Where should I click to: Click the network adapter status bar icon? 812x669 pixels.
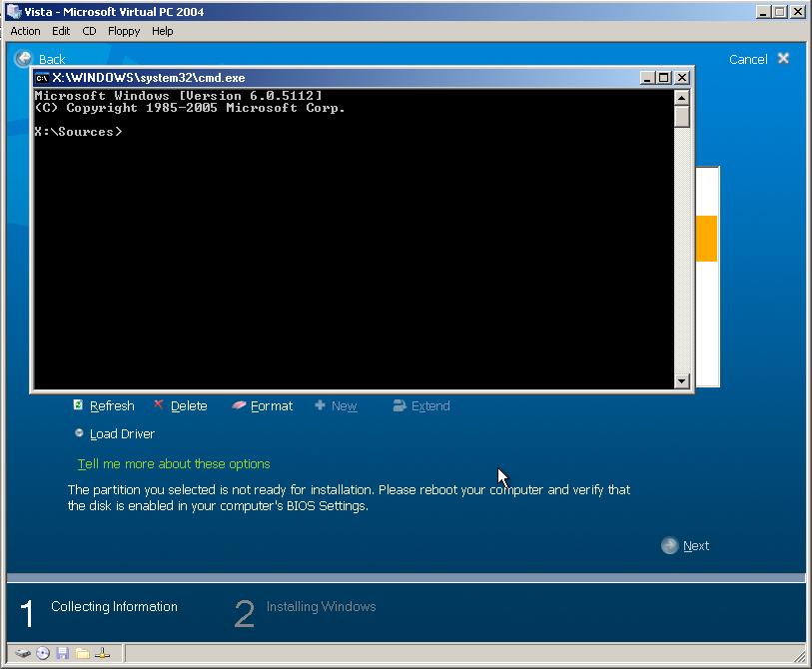[103, 653]
